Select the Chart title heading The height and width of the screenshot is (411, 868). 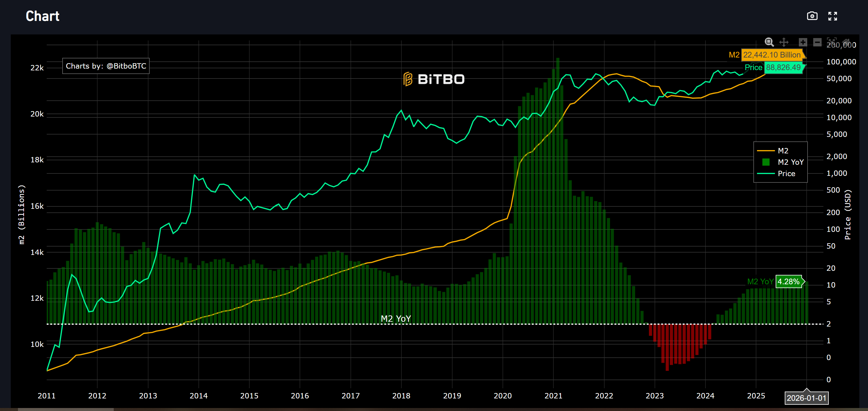[43, 16]
